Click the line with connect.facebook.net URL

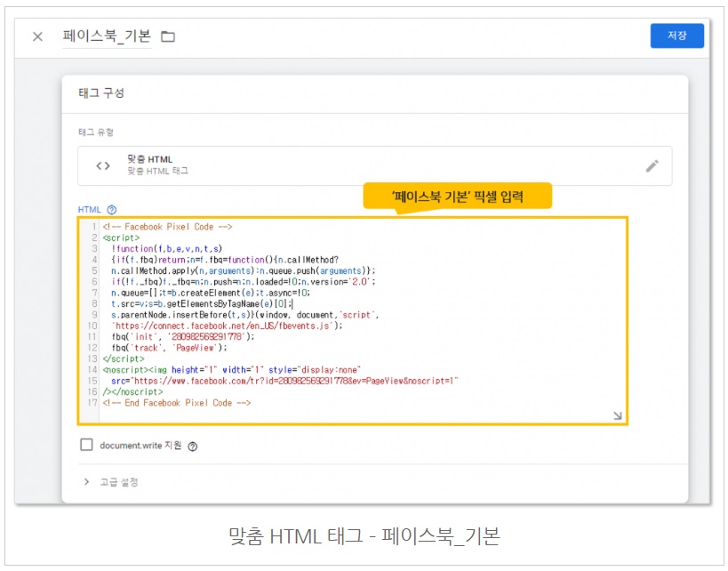point(227,326)
